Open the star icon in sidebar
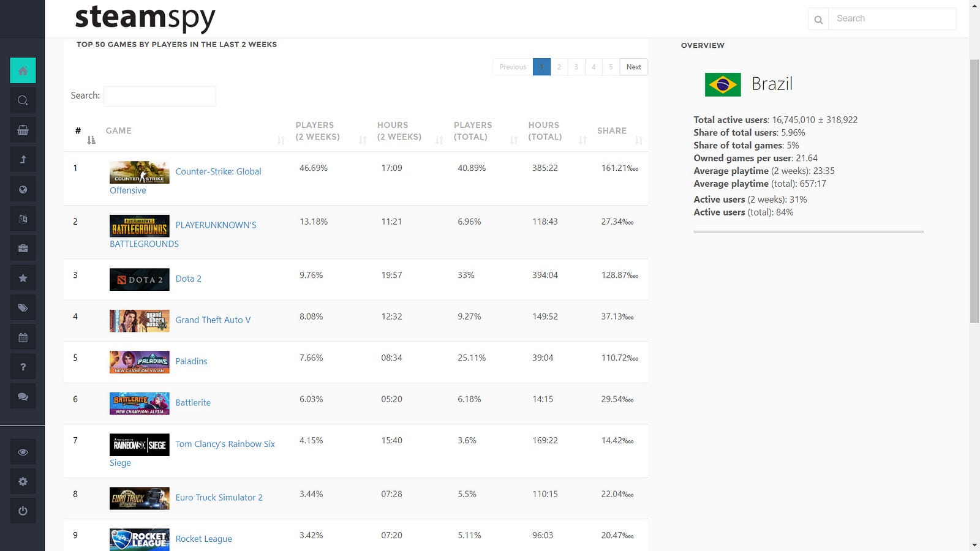Screen dimensions: 980x551 pyautogui.click(x=23, y=278)
